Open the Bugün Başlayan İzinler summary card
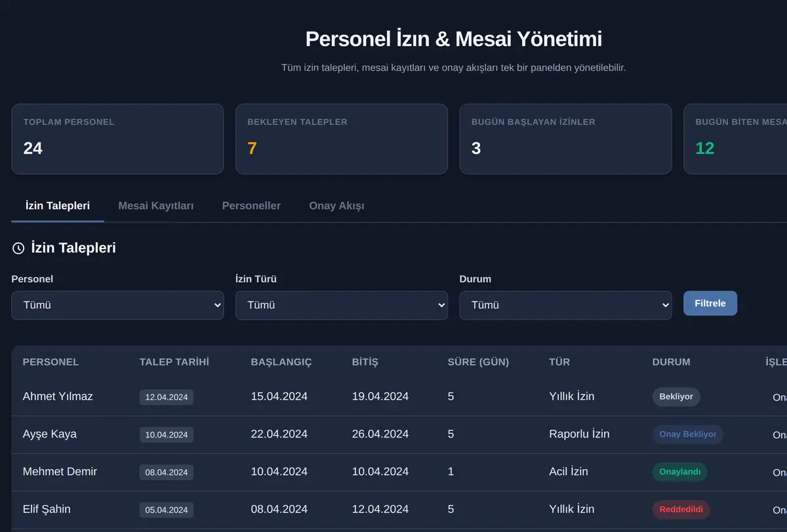 point(565,139)
